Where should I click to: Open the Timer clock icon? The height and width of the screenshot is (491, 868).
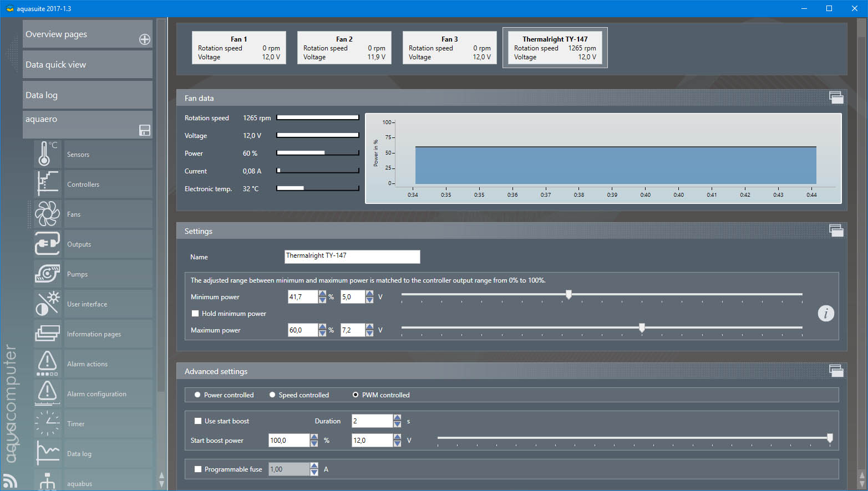[47, 423]
